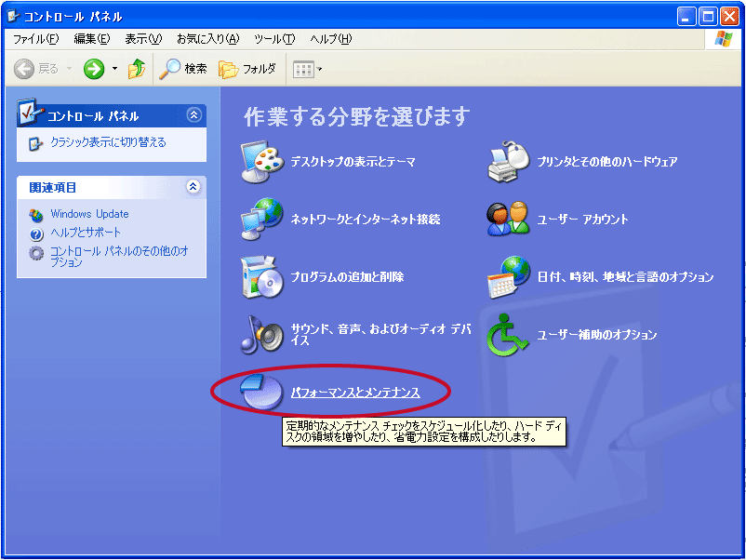Viewport: 746px width, 560px height.
Task: Maximize the コントロール パネル window
Action: (x=708, y=17)
